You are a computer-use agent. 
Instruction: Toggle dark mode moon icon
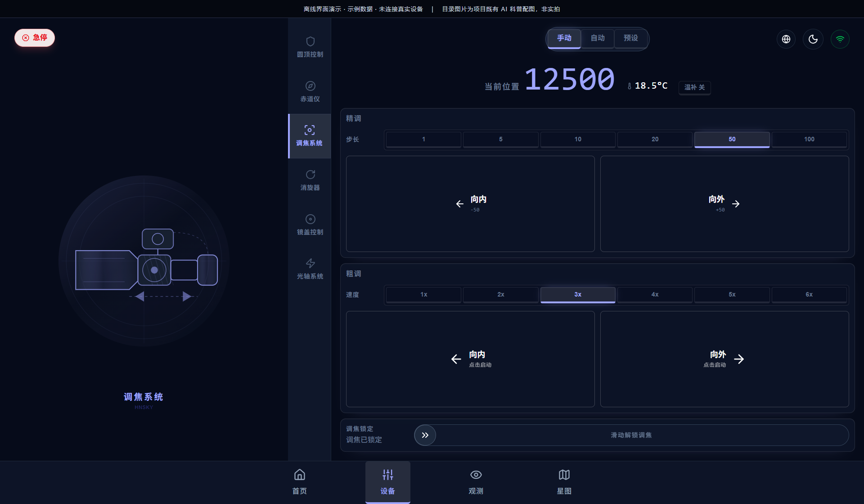click(813, 39)
